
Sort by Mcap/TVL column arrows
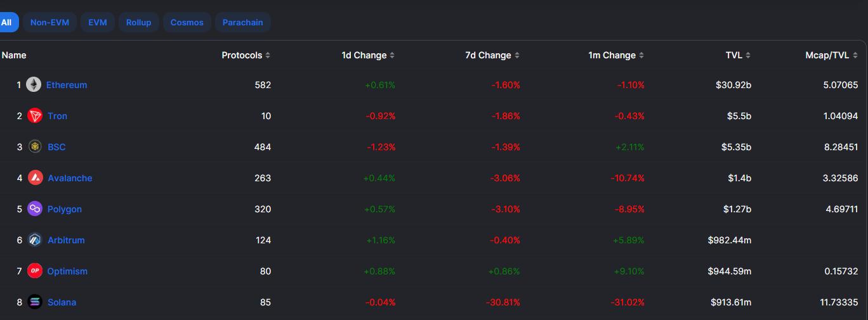[855, 56]
